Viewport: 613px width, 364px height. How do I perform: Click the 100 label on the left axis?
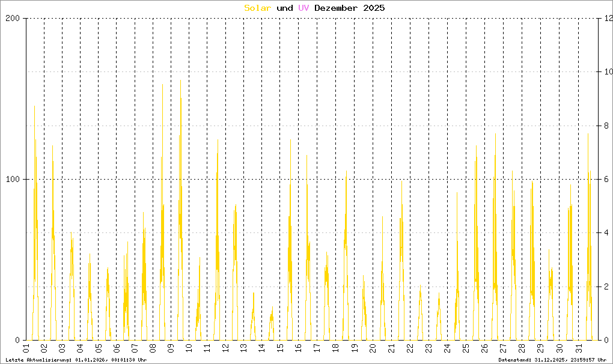(13, 179)
